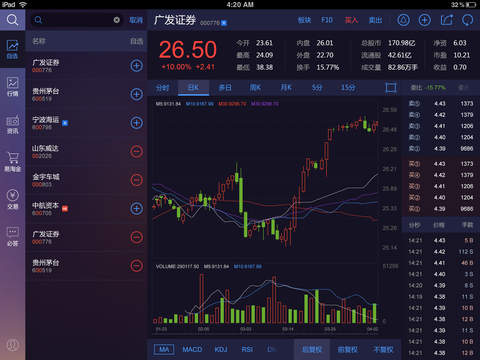
Task: Cancel the search with the 取消 button
Action: pos(136,20)
